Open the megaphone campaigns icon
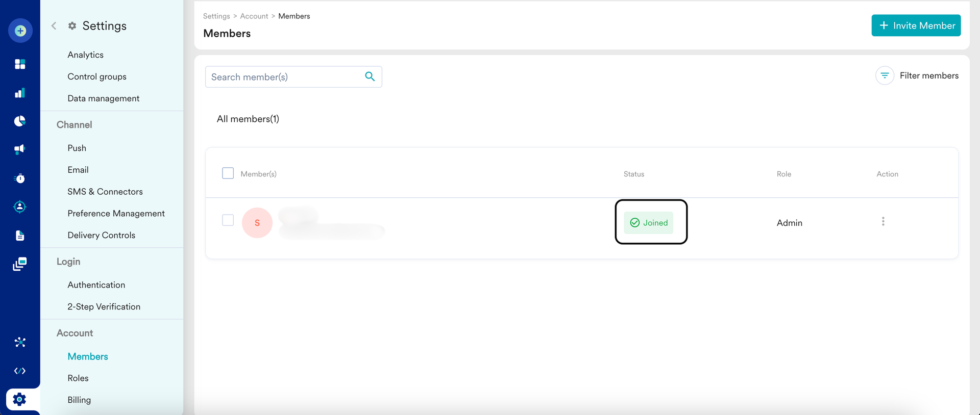 [x=20, y=149]
